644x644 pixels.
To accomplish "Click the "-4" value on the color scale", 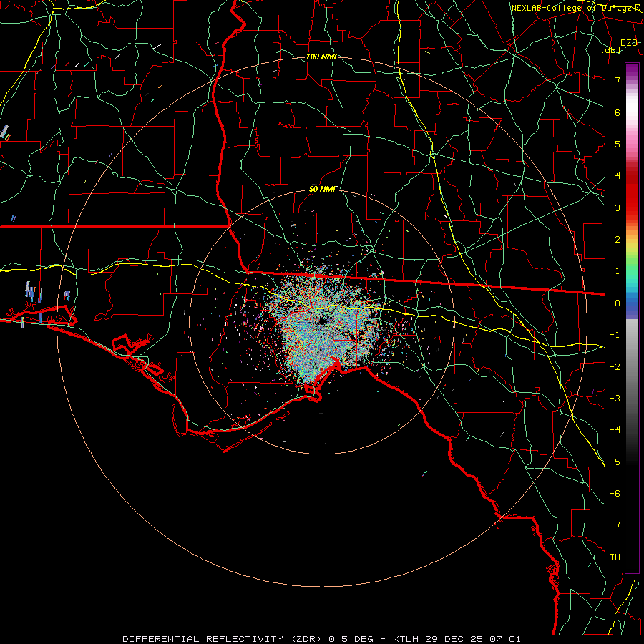I will [x=615, y=429].
